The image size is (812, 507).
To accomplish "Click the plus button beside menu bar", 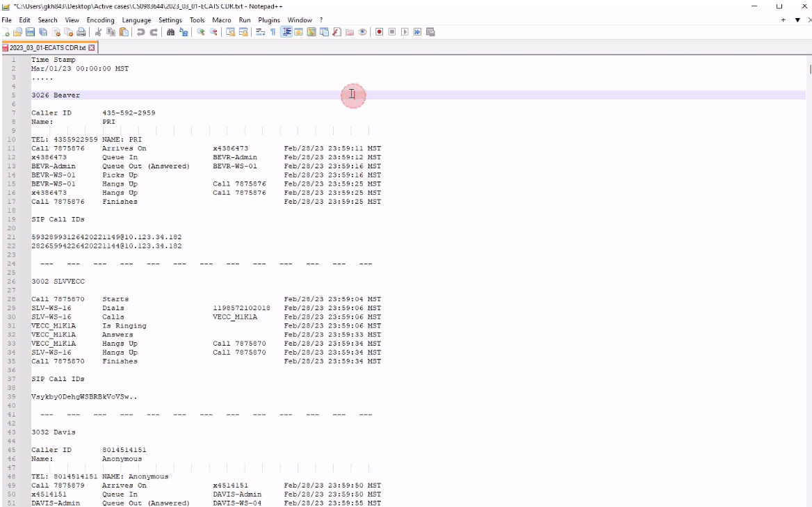I will (x=783, y=20).
